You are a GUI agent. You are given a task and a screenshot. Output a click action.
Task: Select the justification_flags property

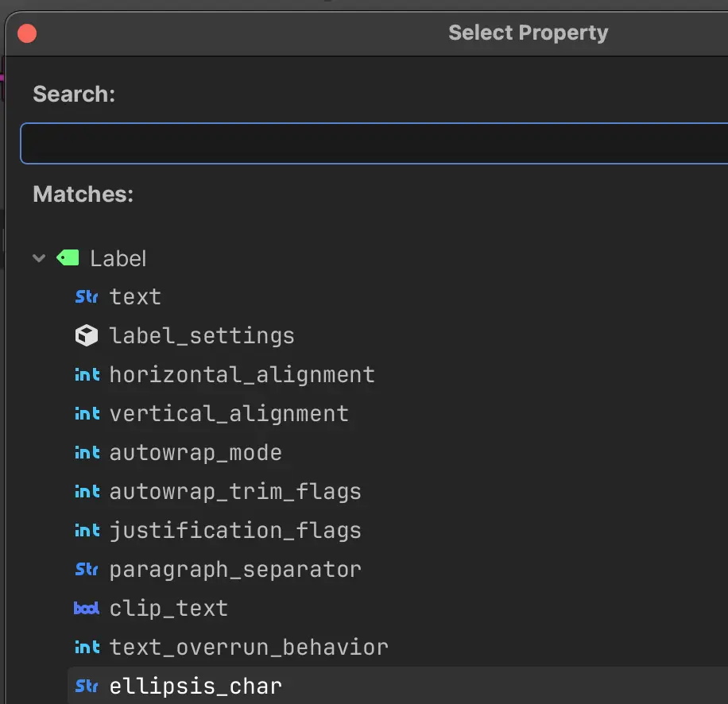pos(235,530)
